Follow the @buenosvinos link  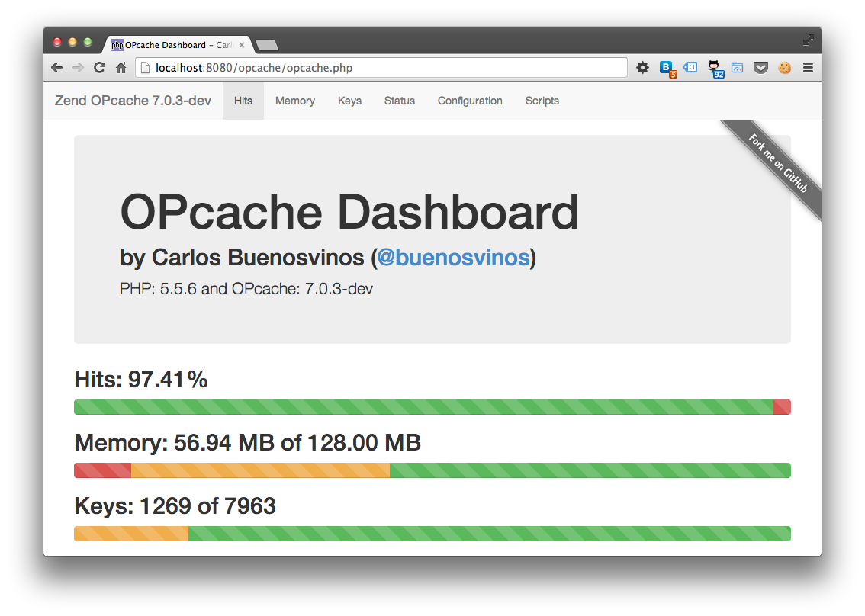coord(453,258)
